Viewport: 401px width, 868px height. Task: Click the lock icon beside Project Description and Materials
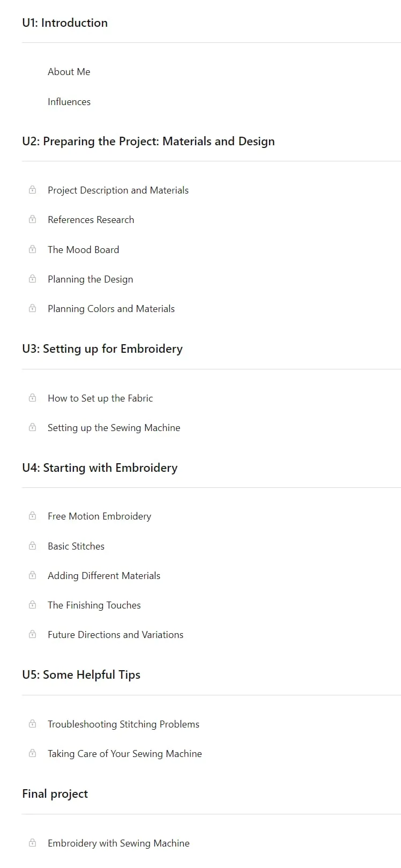(x=32, y=190)
